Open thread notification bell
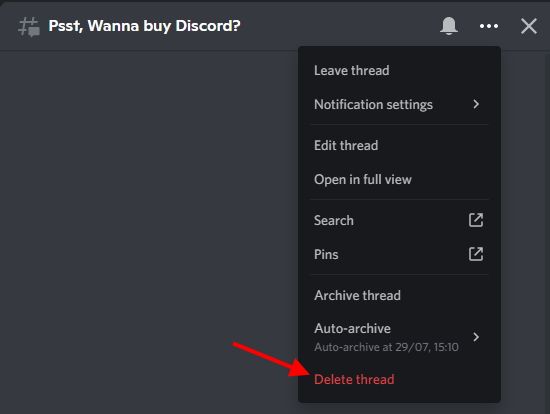 pos(449,26)
